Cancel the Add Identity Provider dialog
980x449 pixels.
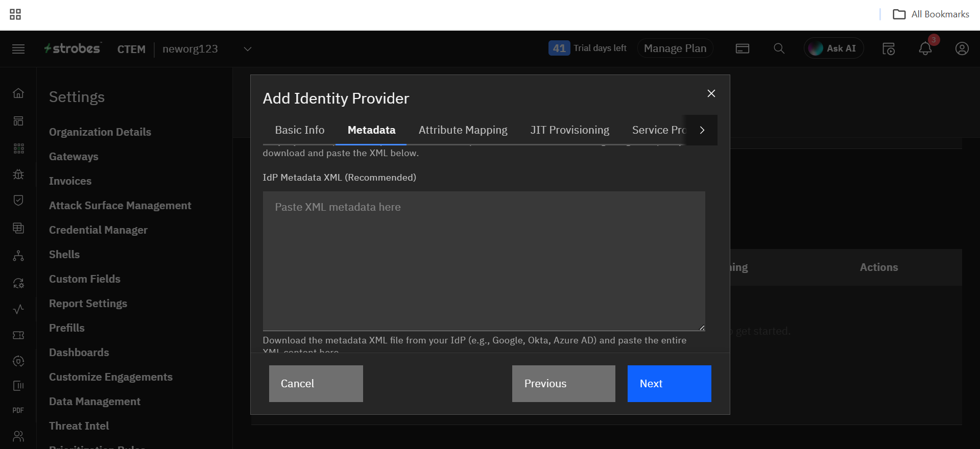point(316,384)
